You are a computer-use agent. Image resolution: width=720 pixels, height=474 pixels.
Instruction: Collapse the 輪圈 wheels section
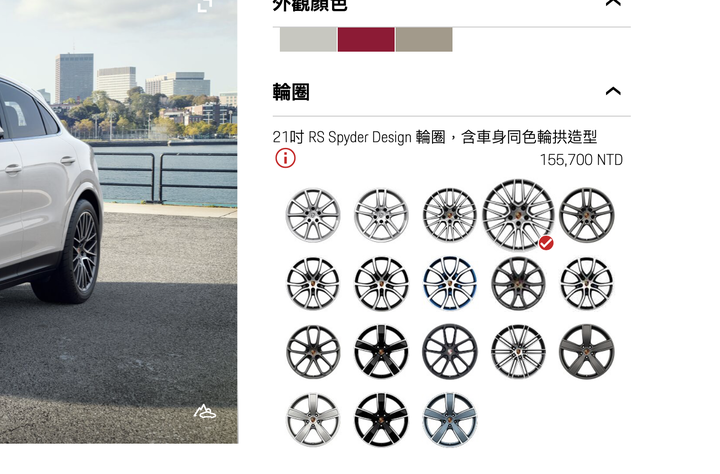(613, 91)
